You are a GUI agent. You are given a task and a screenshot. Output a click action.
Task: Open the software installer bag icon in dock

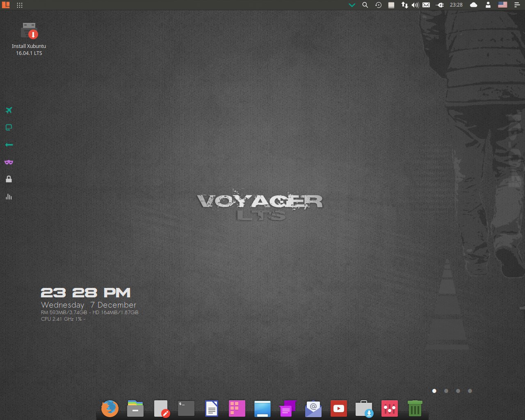point(364,409)
